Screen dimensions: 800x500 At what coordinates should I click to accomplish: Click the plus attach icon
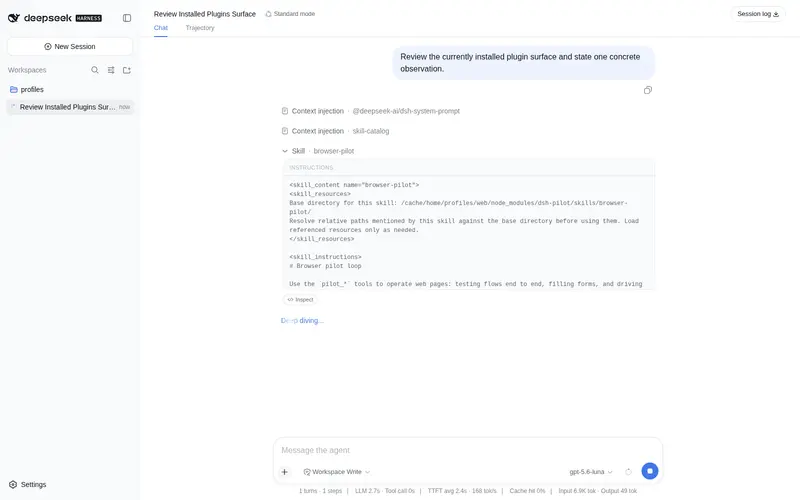point(285,472)
